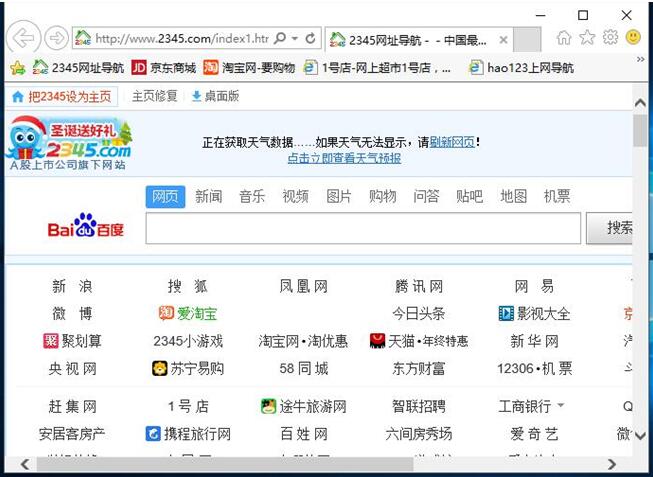
Task: Open 2345小游戏 link
Action: tap(188, 341)
